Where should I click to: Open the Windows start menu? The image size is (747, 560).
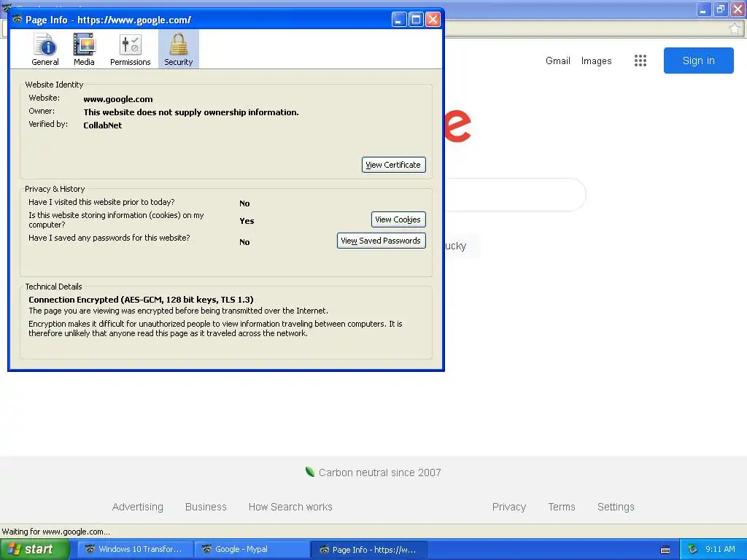click(x=34, y=549)
